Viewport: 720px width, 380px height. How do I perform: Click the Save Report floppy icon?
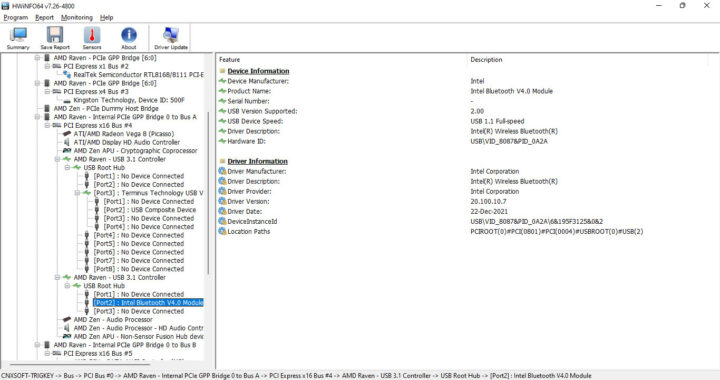[55, 38]
